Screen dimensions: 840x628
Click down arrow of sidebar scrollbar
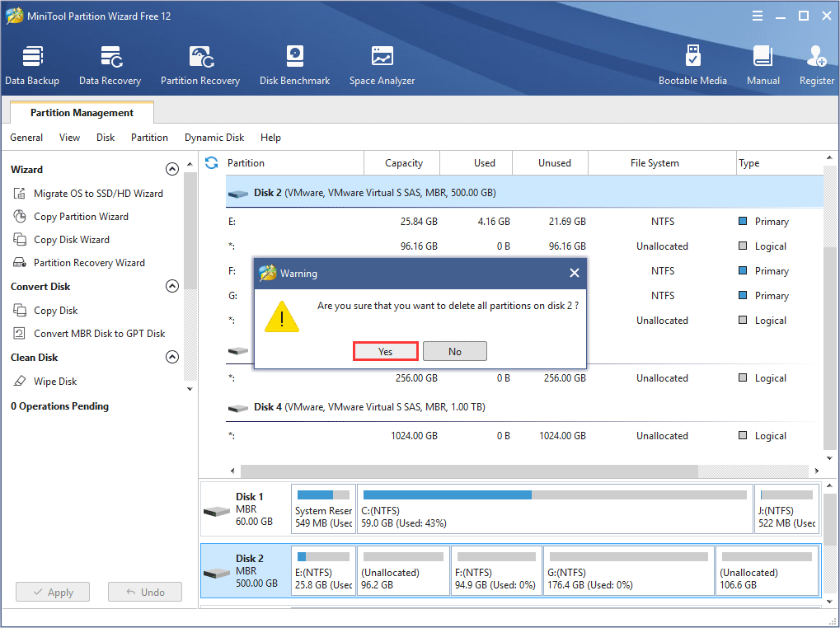(x=190, y=389)
